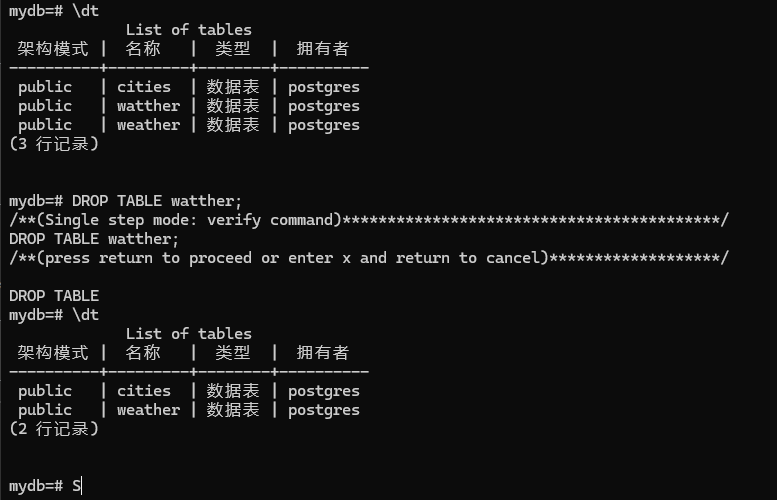This screenshot has height=500, width=777.
Task: Click the second \dt command after the drop
Action: pos(85,315)
